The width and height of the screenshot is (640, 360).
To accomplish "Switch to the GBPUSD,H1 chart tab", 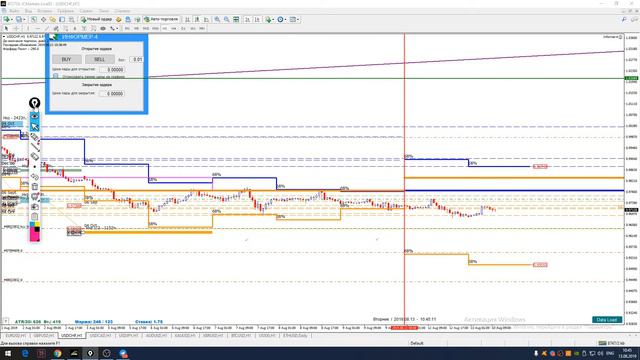I will pyautogui.click(x=44, y=336).
